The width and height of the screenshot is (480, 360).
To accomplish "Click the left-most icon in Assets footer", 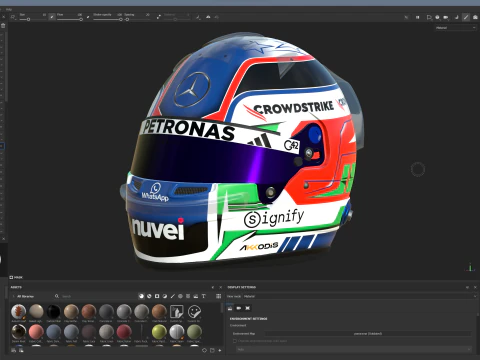I will (13, 350).
